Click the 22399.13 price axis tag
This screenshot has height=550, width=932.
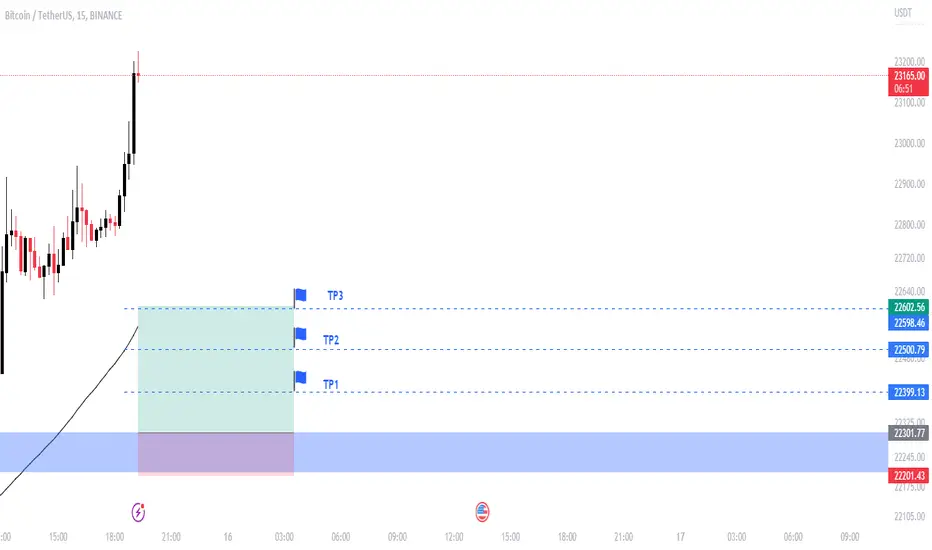(x=908, y=392)
